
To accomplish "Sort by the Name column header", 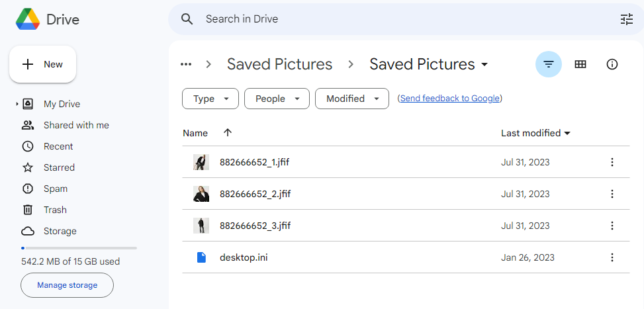I will pyautogui.click(x=195, y=133).
